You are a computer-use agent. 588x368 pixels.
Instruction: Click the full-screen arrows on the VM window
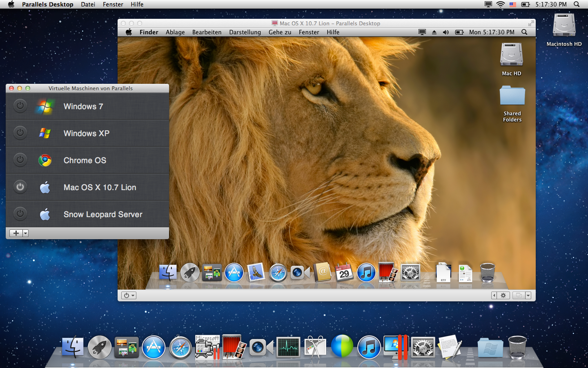coord(530,23)
